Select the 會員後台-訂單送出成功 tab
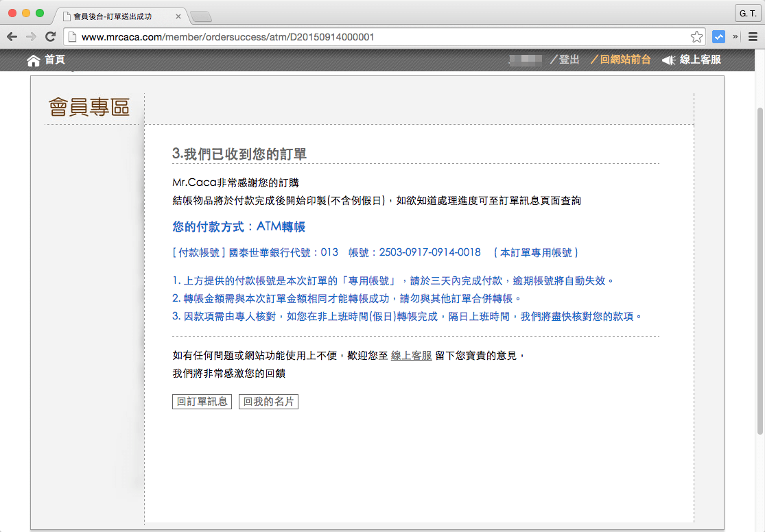 (x=113, y=16)
